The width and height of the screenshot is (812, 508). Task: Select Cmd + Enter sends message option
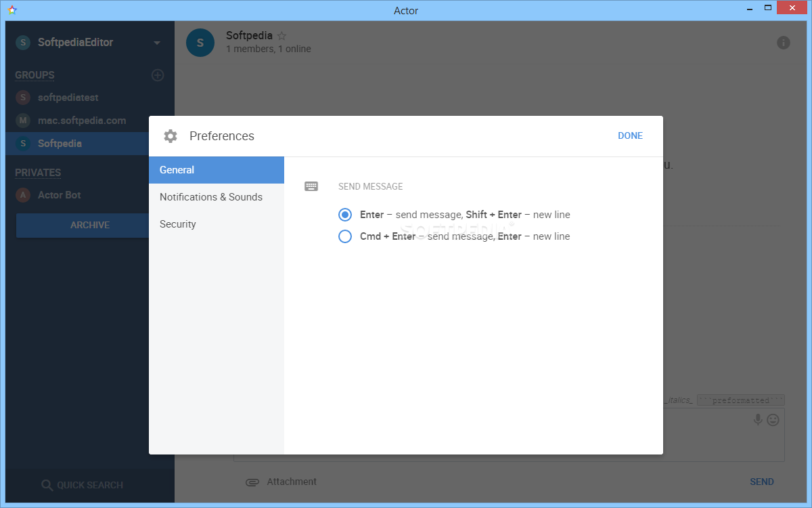click(345, 236)
